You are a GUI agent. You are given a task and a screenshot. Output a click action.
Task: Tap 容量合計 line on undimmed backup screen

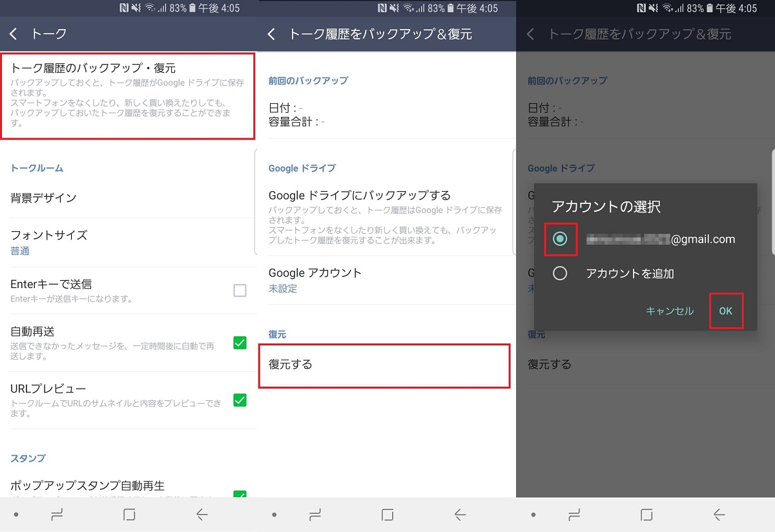coord(296,121)
